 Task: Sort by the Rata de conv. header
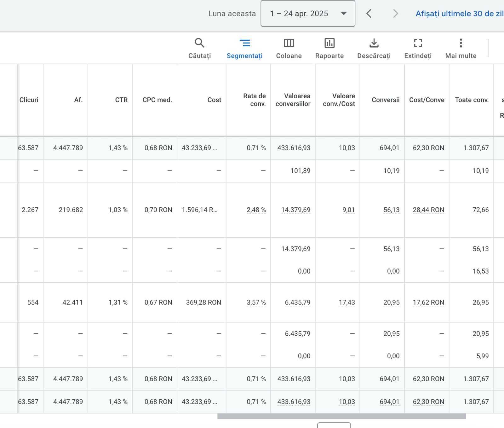[x=255, y=100]
